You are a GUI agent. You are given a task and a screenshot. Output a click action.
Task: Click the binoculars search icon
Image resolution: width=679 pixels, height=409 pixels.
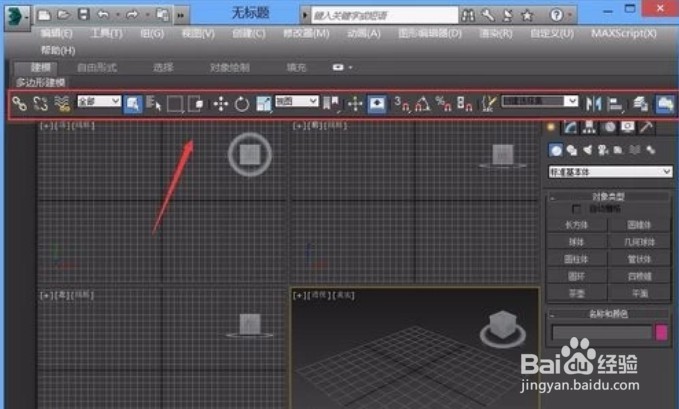pyautogui.click(x=468, y=16)
